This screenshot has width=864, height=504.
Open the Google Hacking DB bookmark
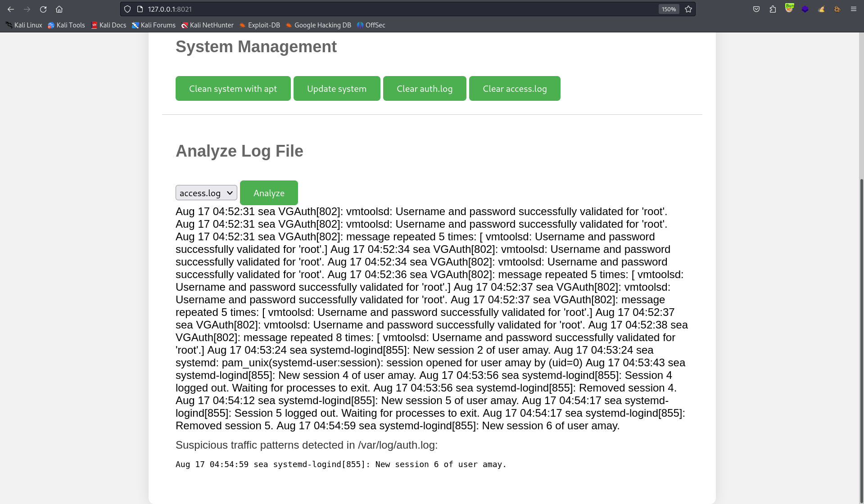click(x=318, y=25)
